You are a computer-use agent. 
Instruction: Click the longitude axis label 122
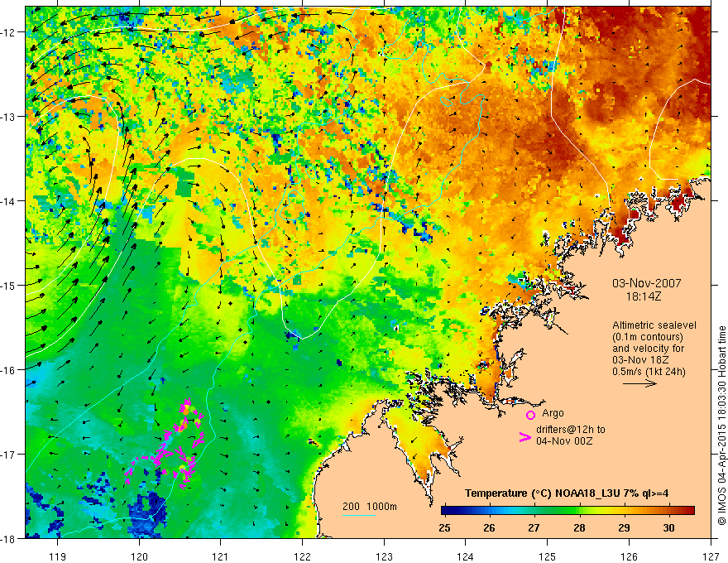[302, 556]
